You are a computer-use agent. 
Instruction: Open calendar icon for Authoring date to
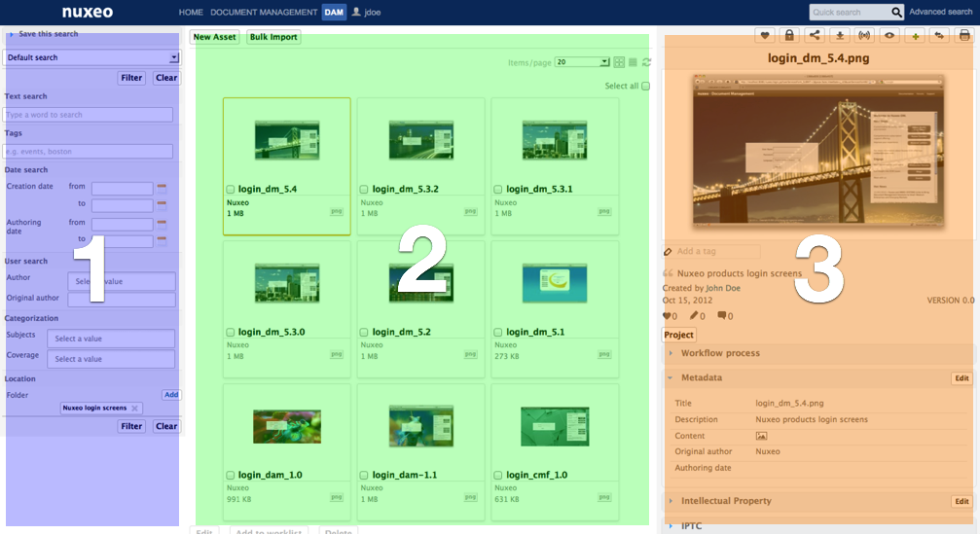click(162, 240)
